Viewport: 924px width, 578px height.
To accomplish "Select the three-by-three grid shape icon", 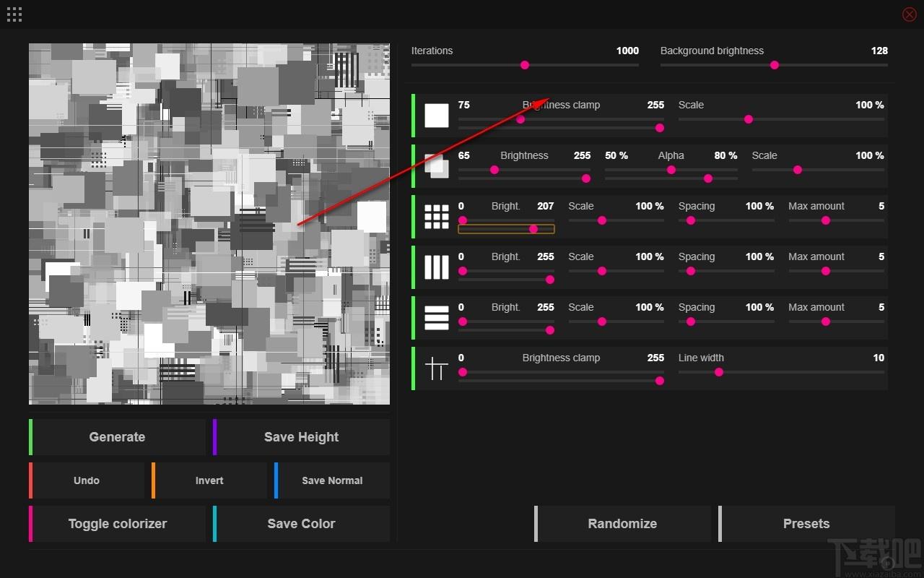I will tap(437, 217).
